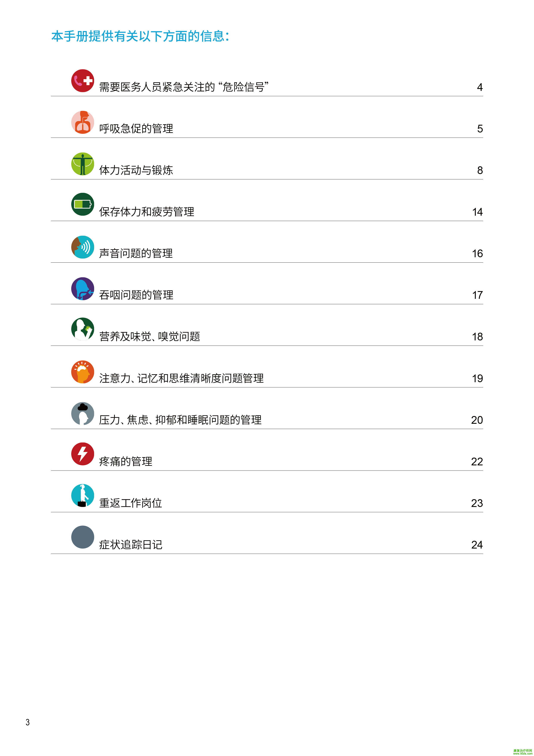Click the page title 本手册提供有关以下方面的信息

pos(140,36)
